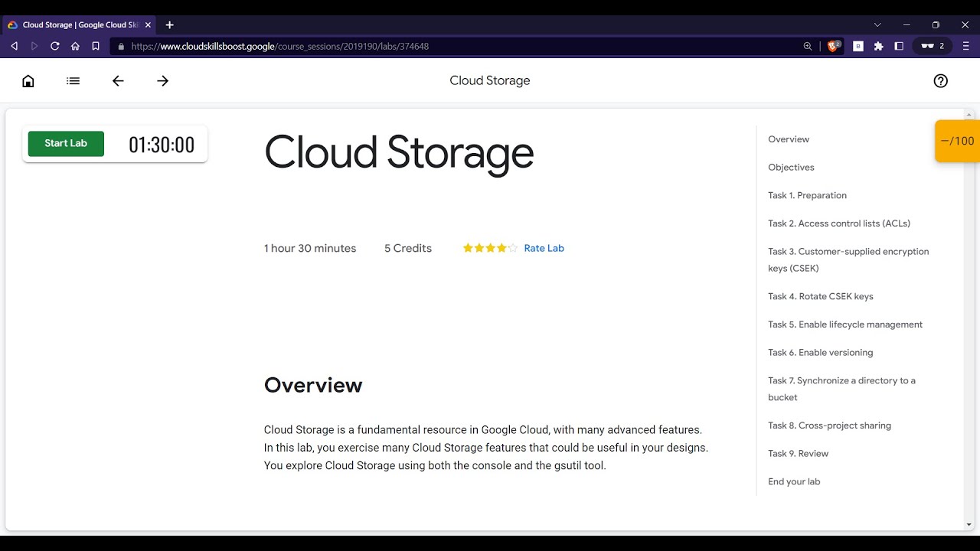Jump to Task 4. Rotate CSEK keys
This screenshot has height=551, width=980.
click(x=821, y=296)
